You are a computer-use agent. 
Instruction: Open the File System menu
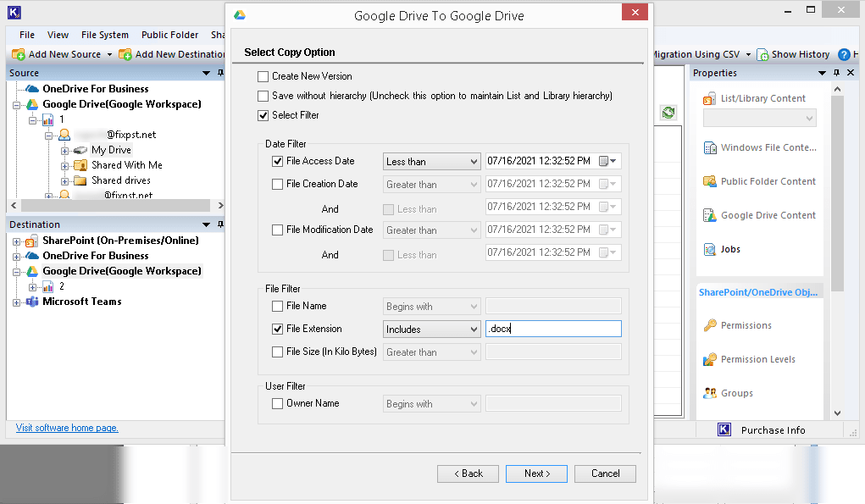point(105,35)
